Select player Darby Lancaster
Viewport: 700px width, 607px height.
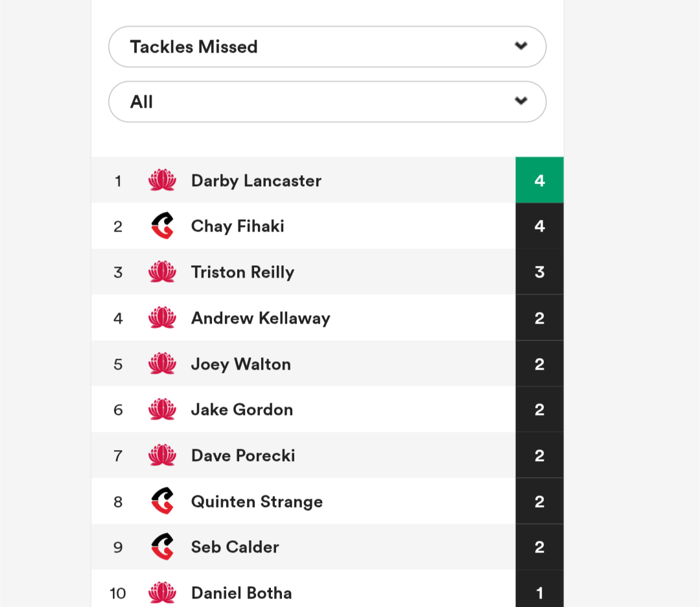point(256,181)
